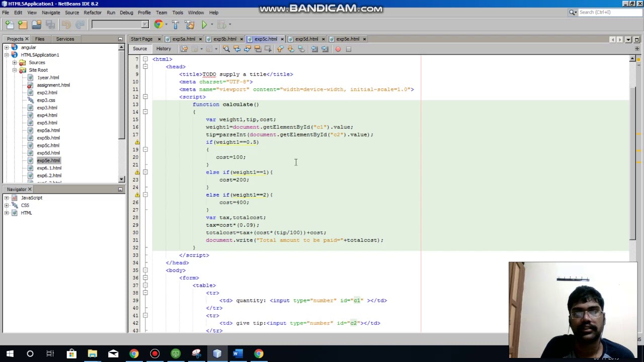Fold the calculate function at line 14

point(145,112)
